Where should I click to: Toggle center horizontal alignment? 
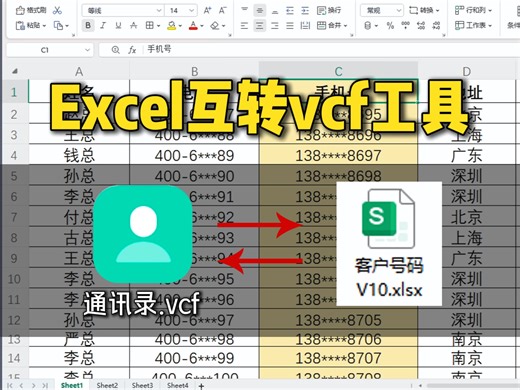(259, 25)
